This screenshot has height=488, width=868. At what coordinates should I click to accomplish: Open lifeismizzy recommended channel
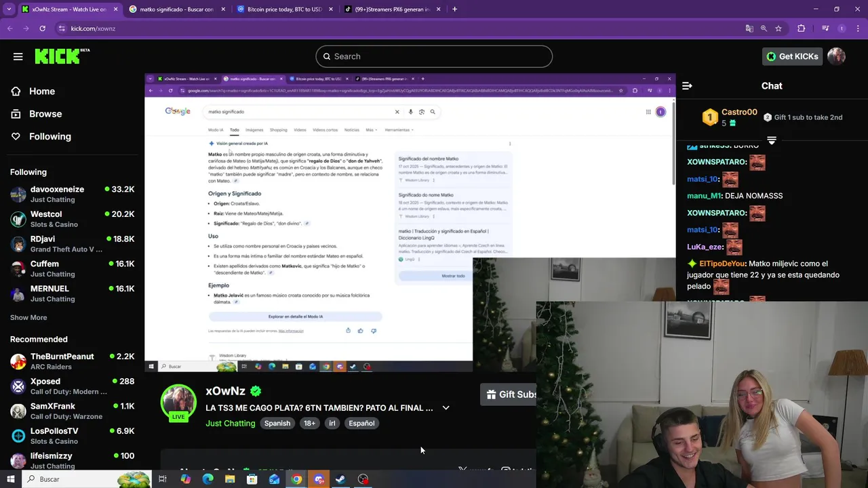[72, 460]
